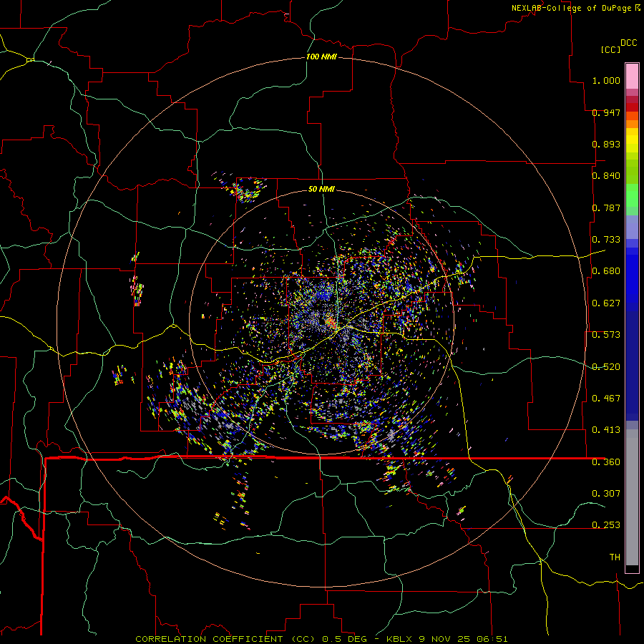Pick the red segment of the color bar

point(632,107)
